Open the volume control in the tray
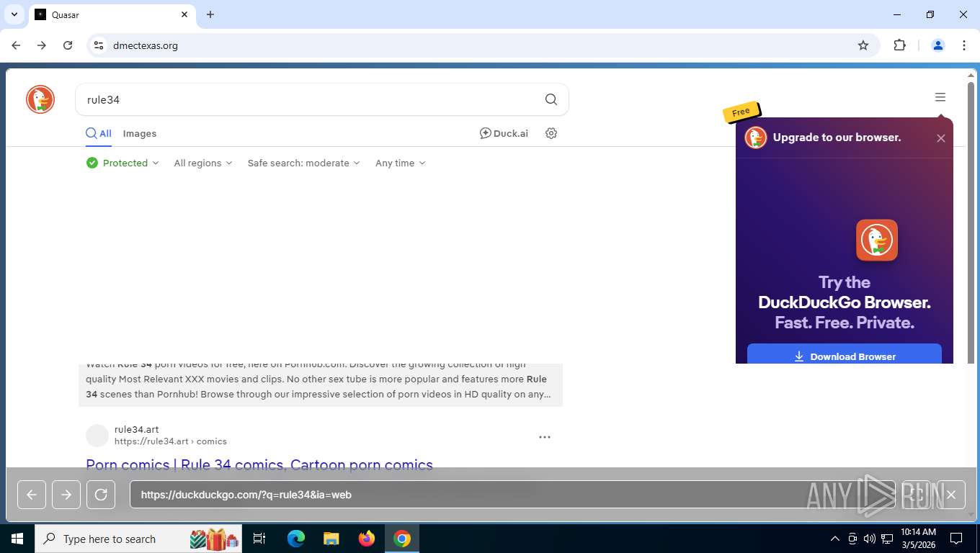The height and width of the screenshot is (553, 980). pyautogui.click(x=870, y=539)
